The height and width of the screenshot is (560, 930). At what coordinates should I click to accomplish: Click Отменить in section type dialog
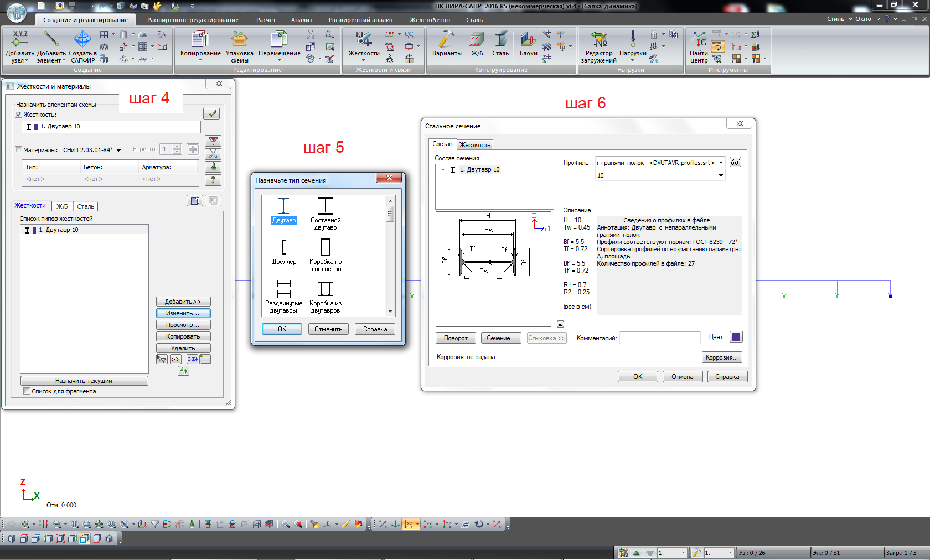tap(328, 329)
